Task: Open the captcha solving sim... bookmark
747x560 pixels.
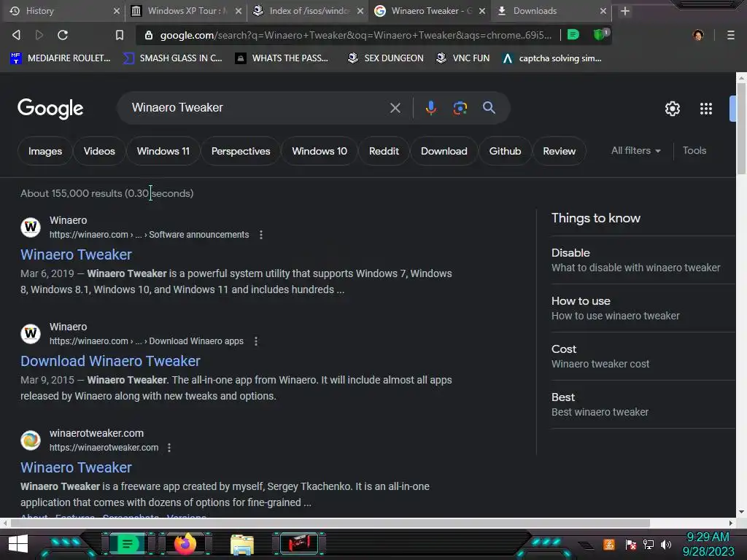Action: [551, 58]
